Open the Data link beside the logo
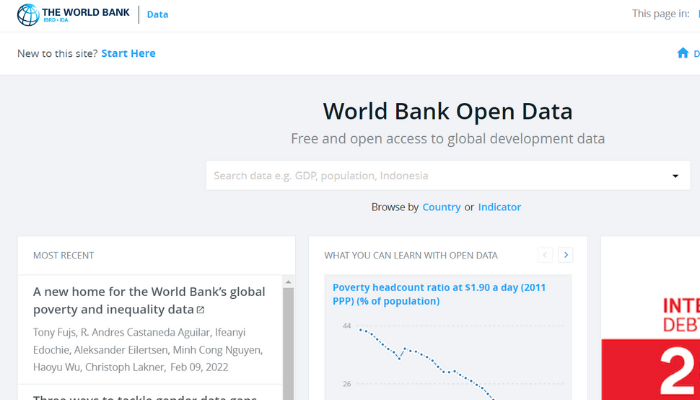The width and height of the screenshot is (700, 400). (158, 14)
